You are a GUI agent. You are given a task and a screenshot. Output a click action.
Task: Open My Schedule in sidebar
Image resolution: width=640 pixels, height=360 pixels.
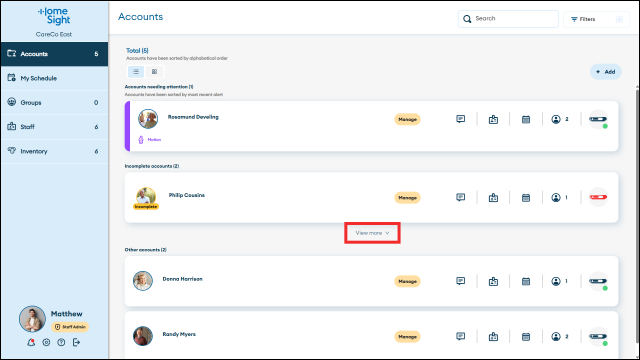54,78
